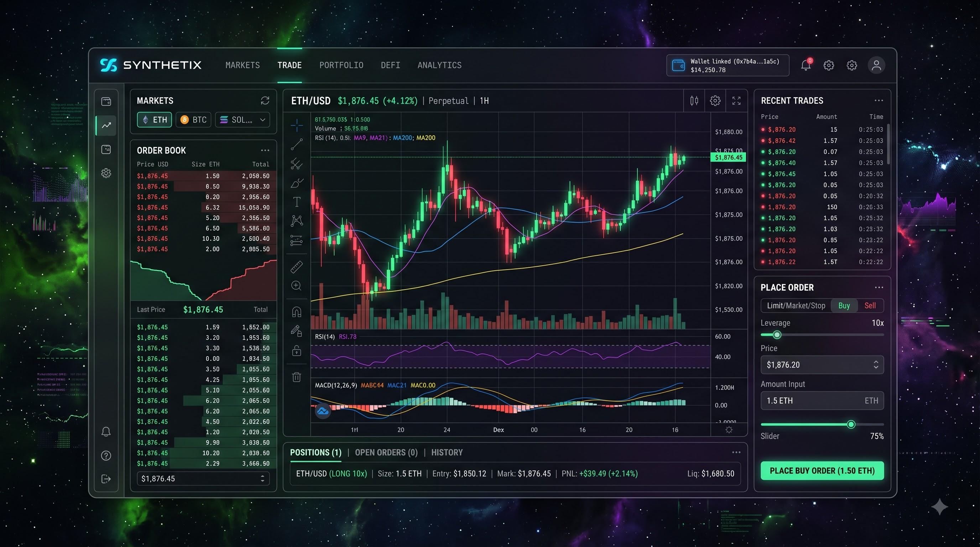
Task: Show the History tab
Action: pos(447,452)
